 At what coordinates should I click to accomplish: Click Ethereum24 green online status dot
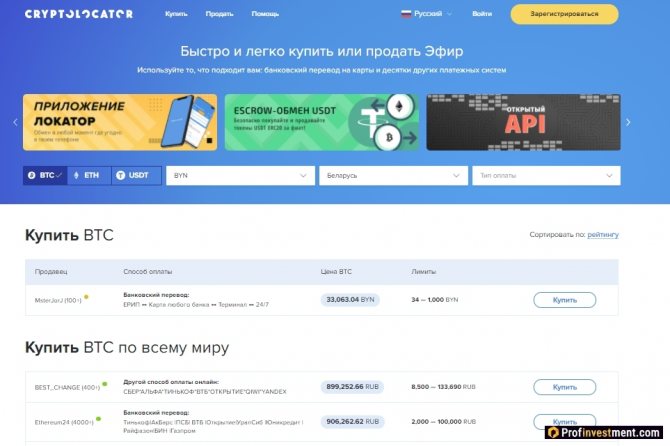98,419
